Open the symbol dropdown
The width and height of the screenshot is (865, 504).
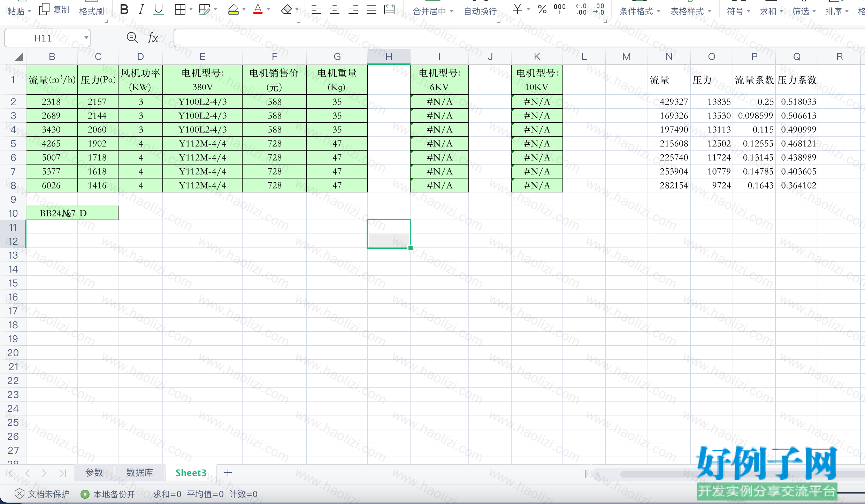tap(749, 11)
